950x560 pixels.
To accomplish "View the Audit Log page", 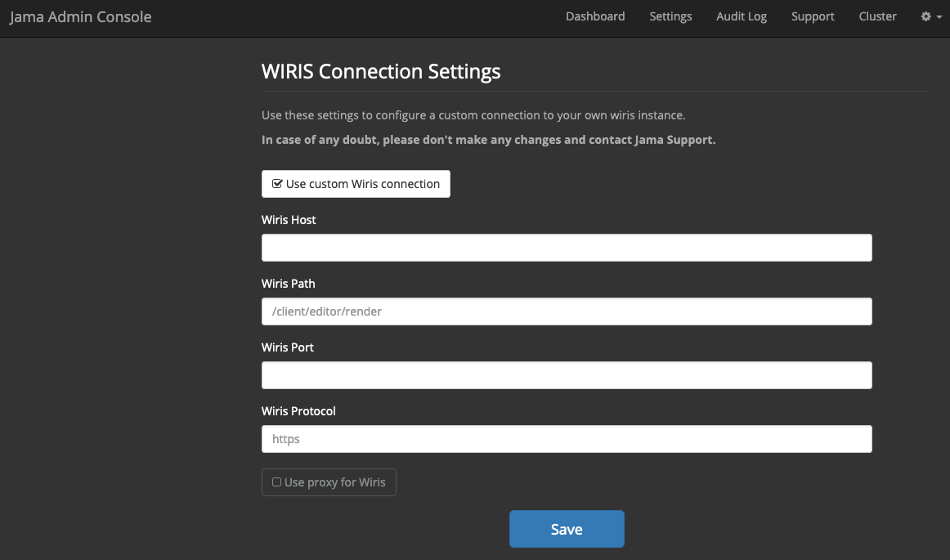I will (741, 17).
